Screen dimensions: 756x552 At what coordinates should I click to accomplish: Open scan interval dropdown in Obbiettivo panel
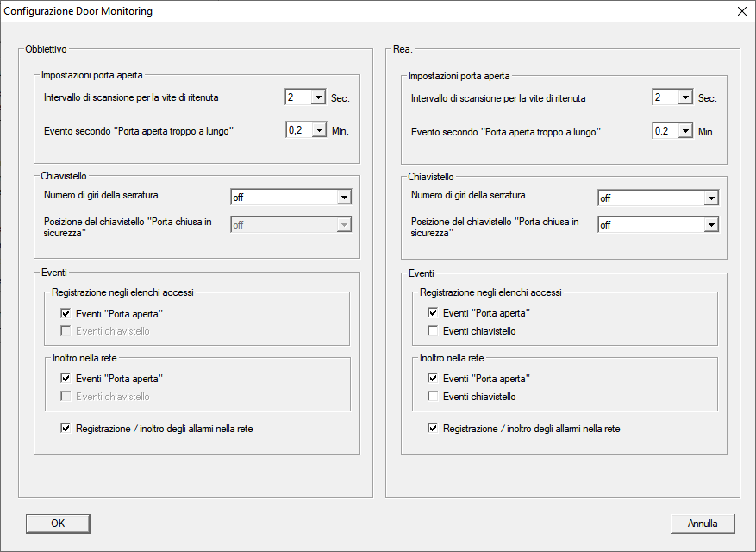(317, 97)
